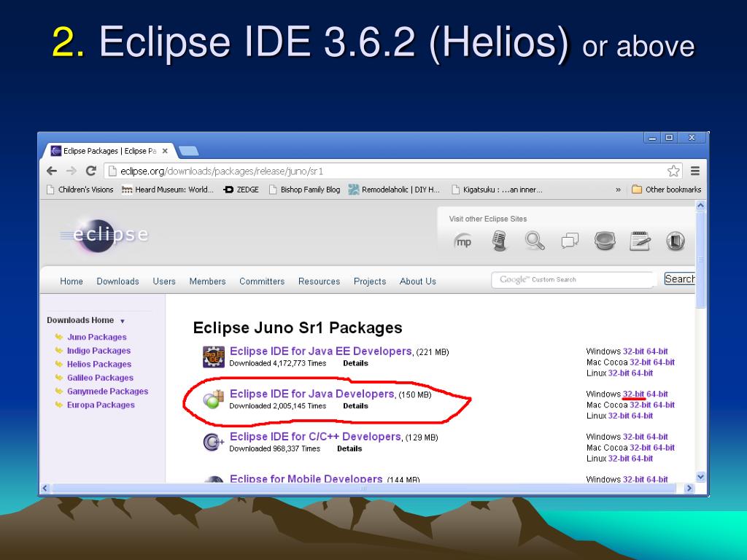Open the Eclipse for Mobile Developers link
This screenshot has height=560, width=747.
tap(306, 478)
